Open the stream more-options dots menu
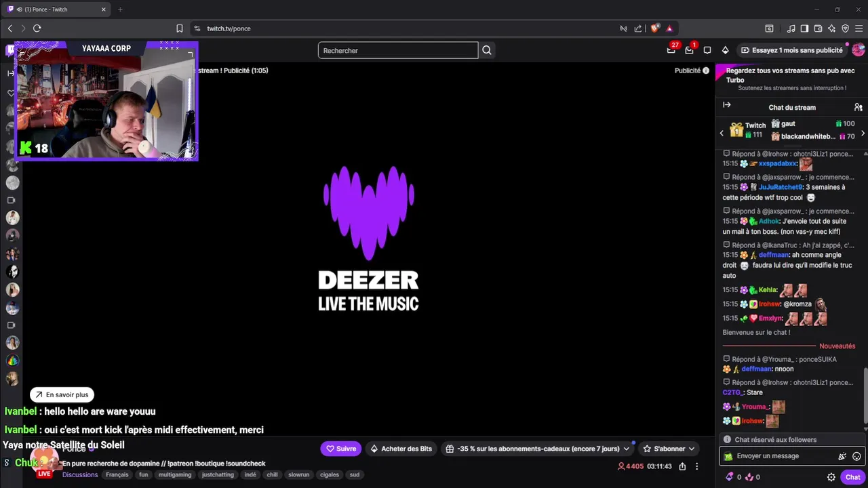Screen dimensions: 868x488 pos(696,466)
